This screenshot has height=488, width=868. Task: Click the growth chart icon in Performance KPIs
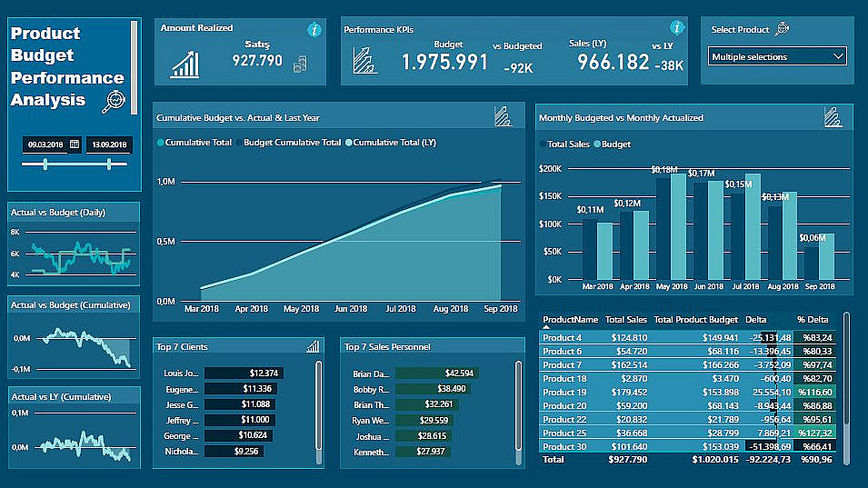[364, 60]
